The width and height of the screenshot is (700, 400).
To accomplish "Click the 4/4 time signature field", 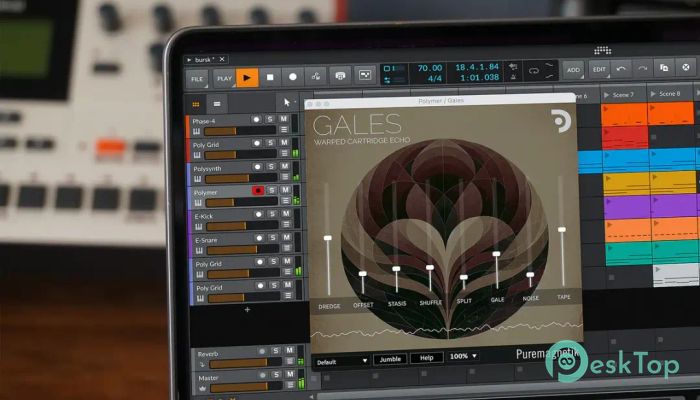I will tap(434, 79).
